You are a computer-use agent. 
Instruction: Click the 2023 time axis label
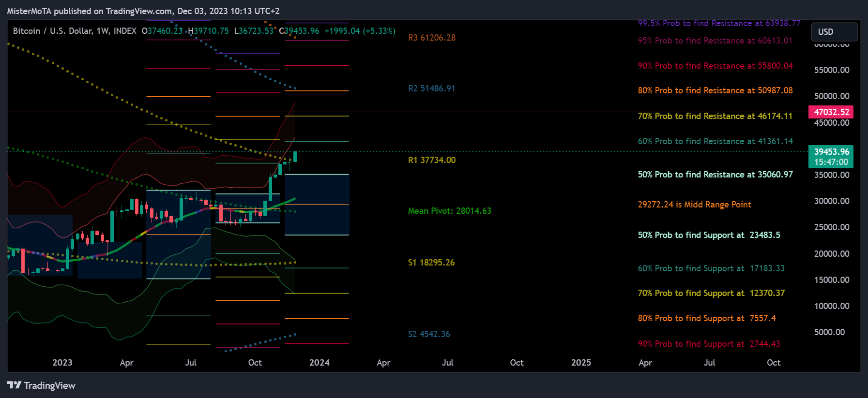pos(62,363)
